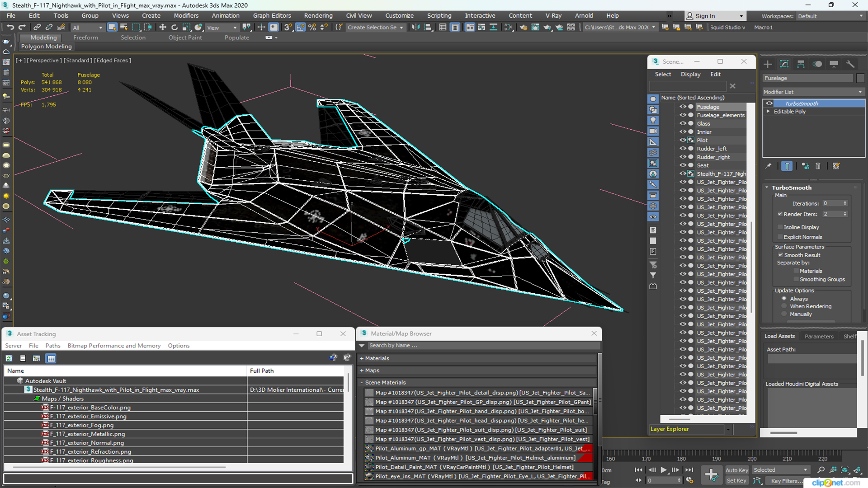Viewport: 868px width, 488px height.
Task: Click the Fuselage object color swatch
Action: click(x=860, y=78)
